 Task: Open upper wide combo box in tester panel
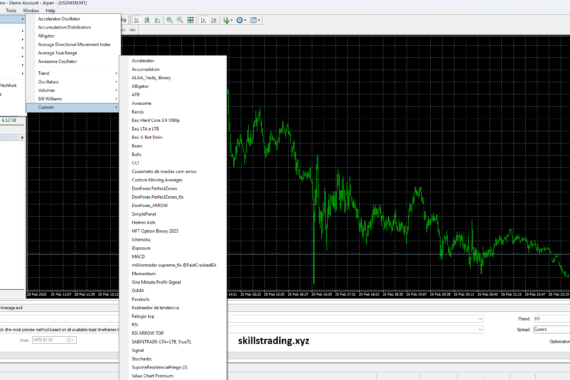point(356,319)
